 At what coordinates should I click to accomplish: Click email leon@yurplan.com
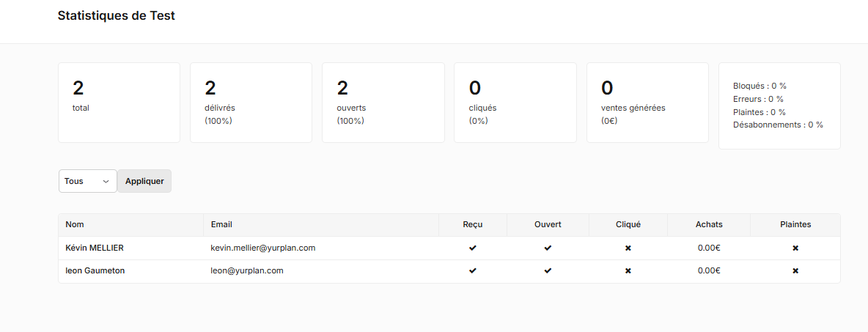[x=247, y=270]
